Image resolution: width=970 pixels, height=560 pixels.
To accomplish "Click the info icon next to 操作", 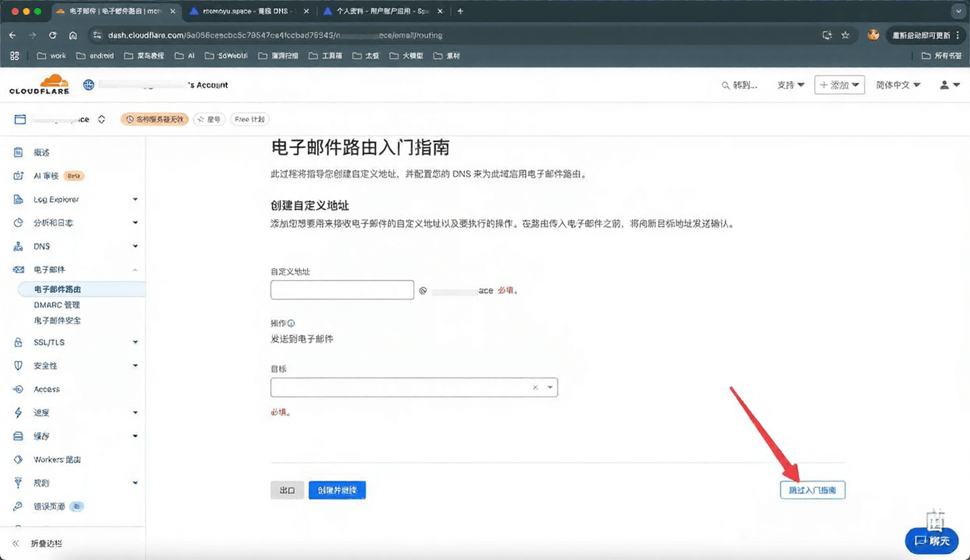I will [x=291, y=323].
